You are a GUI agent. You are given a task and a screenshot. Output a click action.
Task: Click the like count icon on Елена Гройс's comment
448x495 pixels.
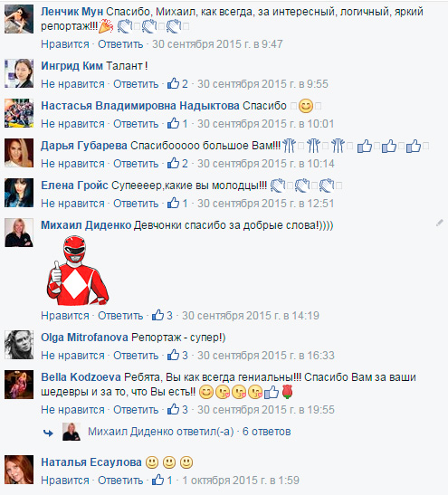click(177, 203)
